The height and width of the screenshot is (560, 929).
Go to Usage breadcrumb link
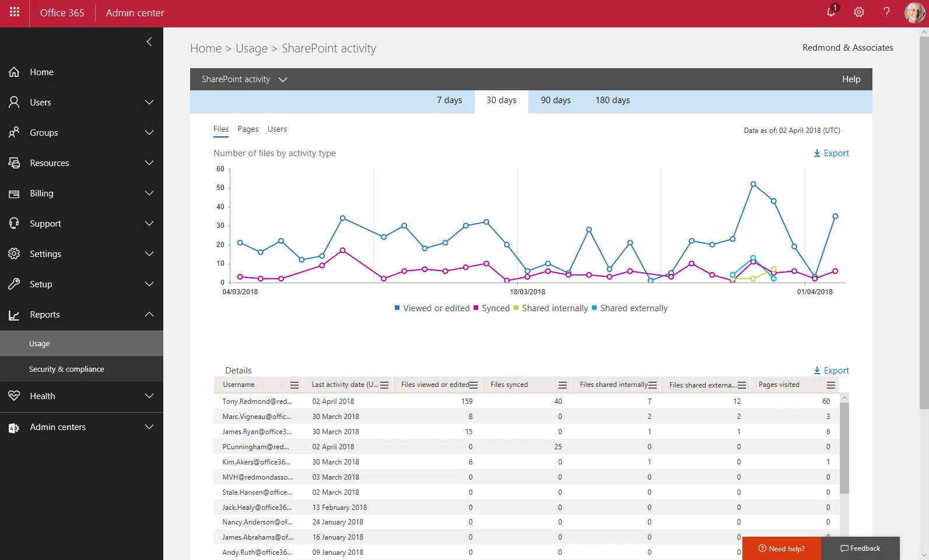[x=251, y=48]
